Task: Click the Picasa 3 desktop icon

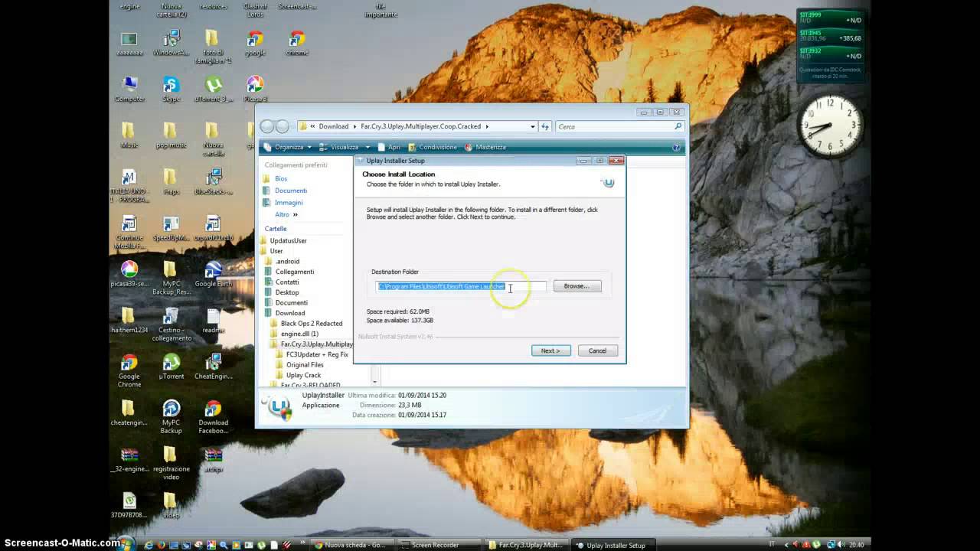Action: point(255,89)
